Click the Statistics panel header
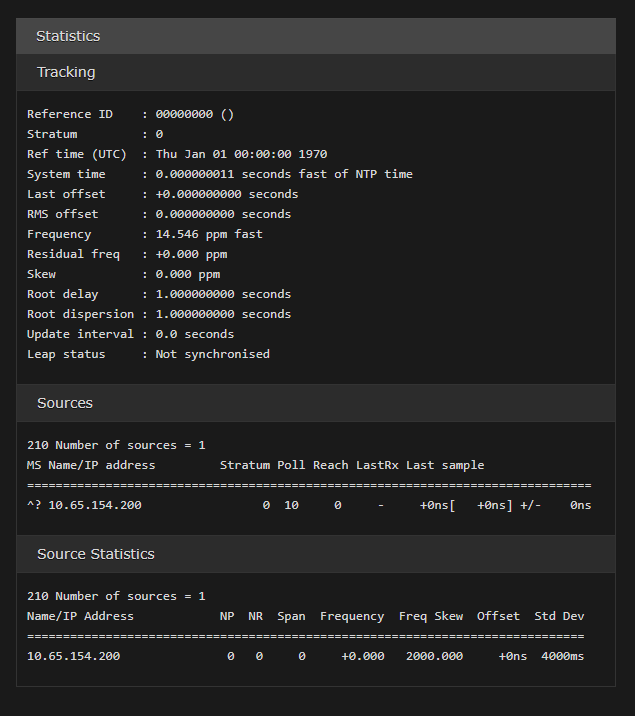Screen dimensions: 635x716 point(68,36)
